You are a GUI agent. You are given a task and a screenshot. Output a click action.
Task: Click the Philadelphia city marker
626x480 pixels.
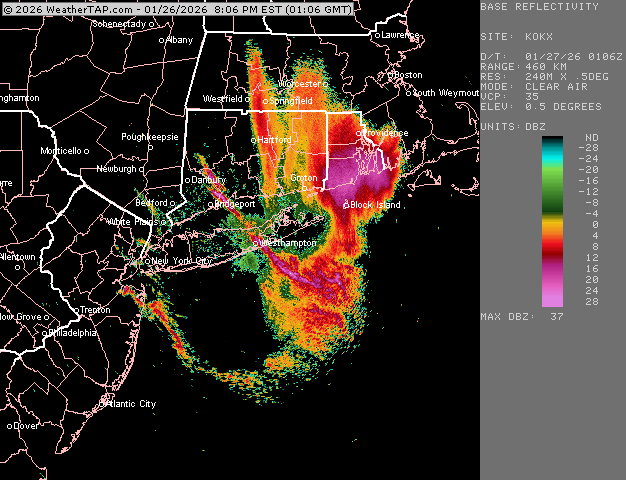click(x=50, y=333)
